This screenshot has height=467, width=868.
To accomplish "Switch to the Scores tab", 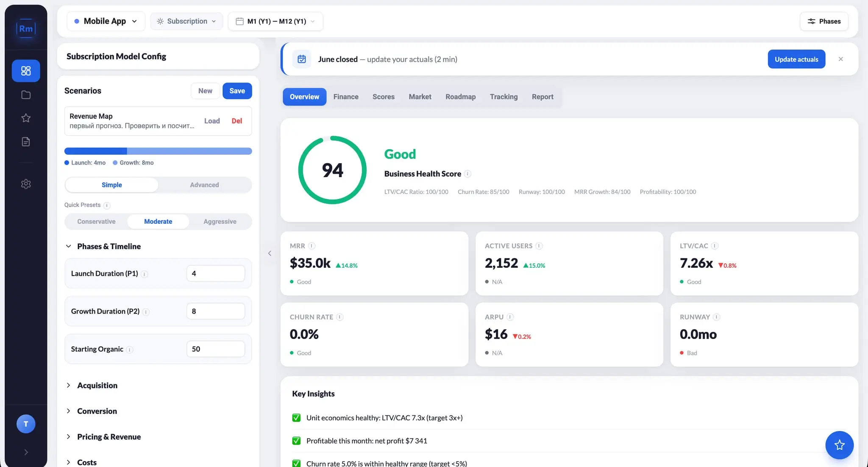I will 384,97.
